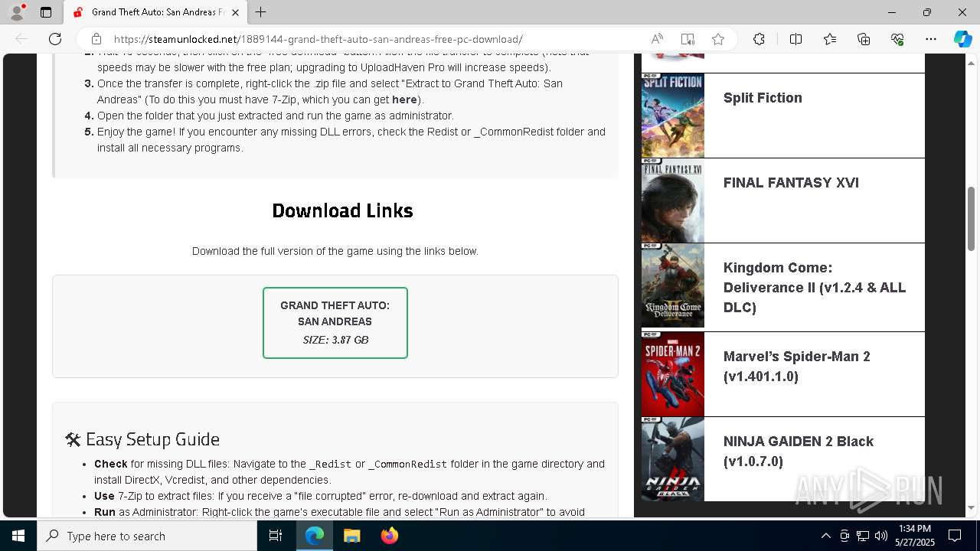Screen dimensions: 980x551
Task: Toggle split screen icon
Action: (795, 39)
